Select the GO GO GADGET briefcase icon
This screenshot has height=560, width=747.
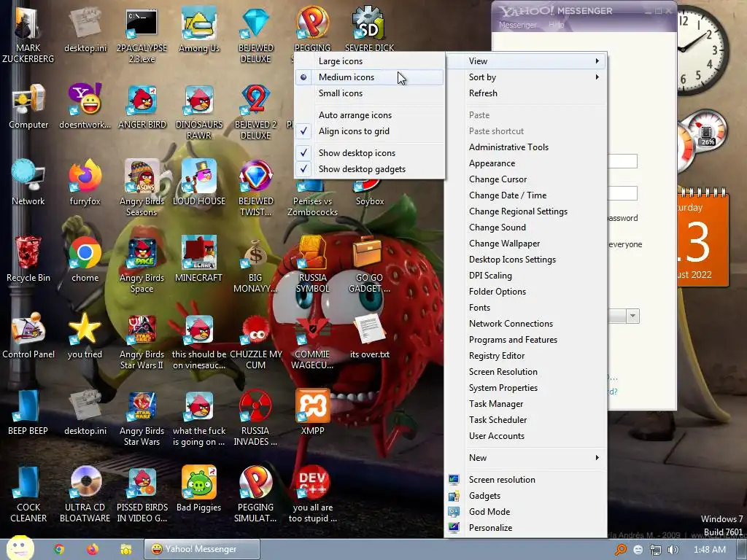[x=370, y=264]
